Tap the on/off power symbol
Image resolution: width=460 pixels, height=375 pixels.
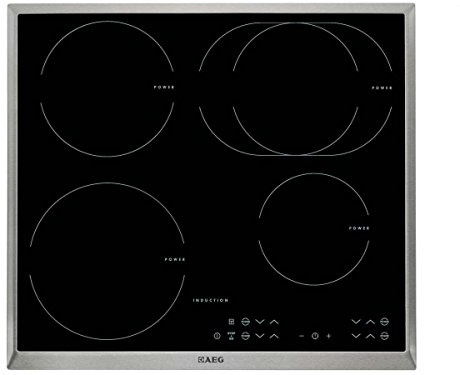[x=217, y=336]
